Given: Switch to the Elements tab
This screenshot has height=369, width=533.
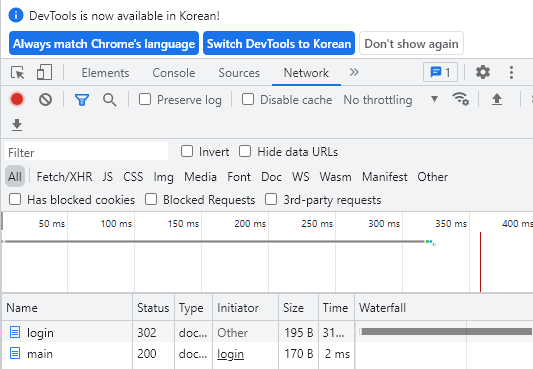Looking at the screenshot, I should [105, 73].
